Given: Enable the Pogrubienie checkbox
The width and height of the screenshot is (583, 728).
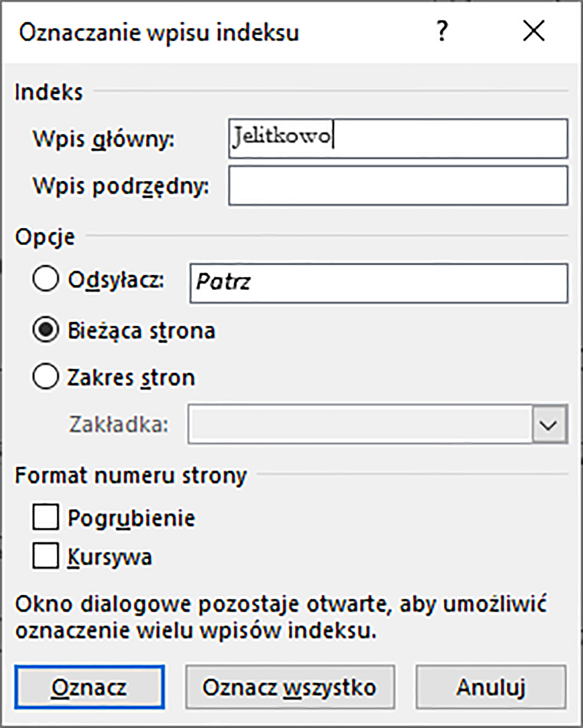Looking at the screenshot, I should tap(46, 518).
